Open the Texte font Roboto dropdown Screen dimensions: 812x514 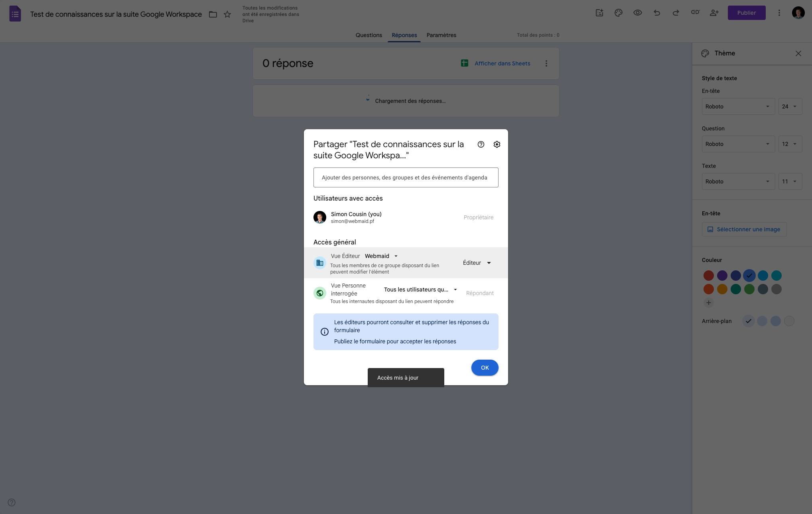coord(738,181)
